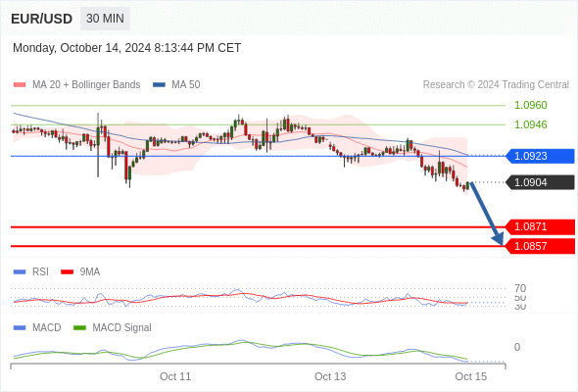Click the RSI legend label

tap(40, 272)
